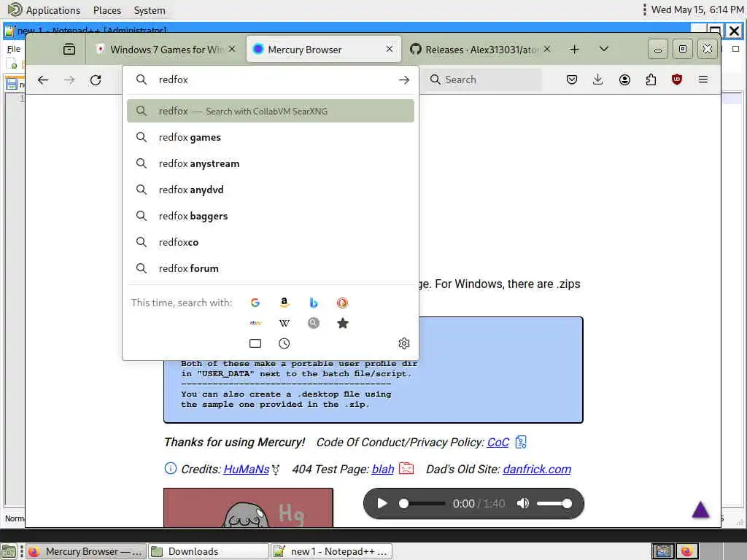Open the downloads panel icon
The height and width of the screenshot is (560, 747).
pos(598,79)
